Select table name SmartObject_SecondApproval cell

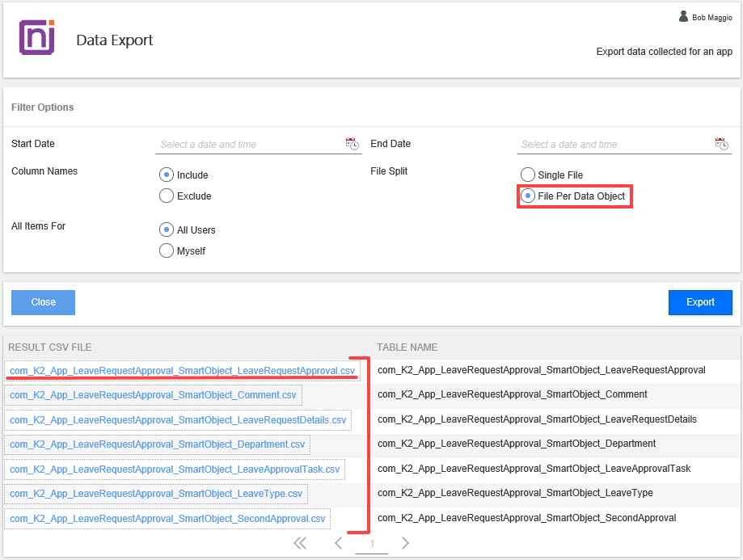coord(527,518)
